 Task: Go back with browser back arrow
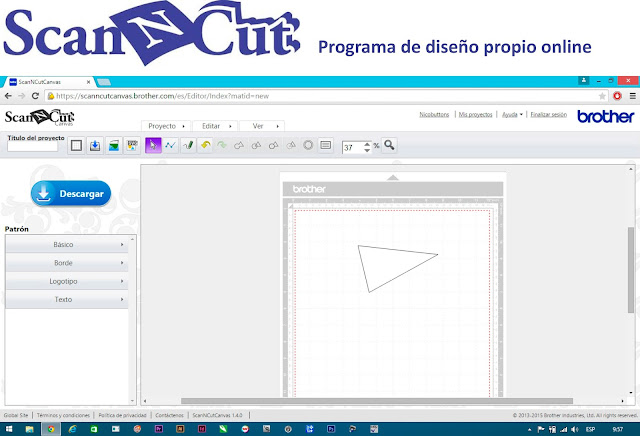(8, 96)
